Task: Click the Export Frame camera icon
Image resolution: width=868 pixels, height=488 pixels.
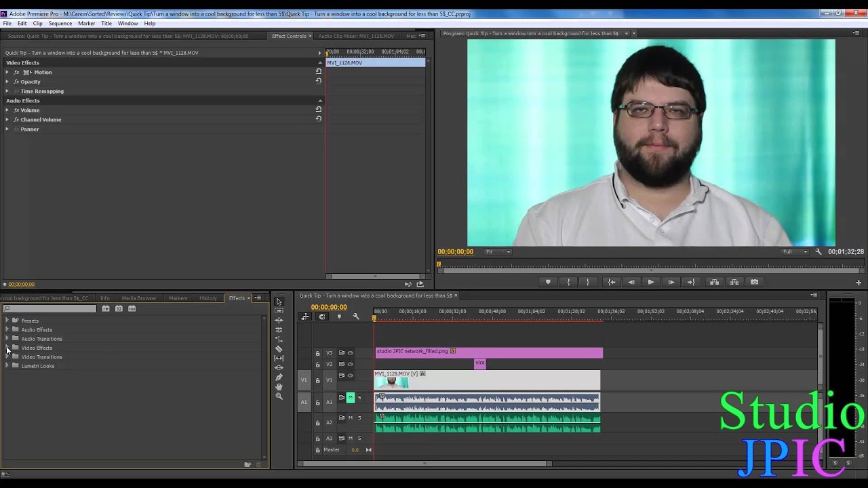Action: pyautogui.click(x=754, y=282)
